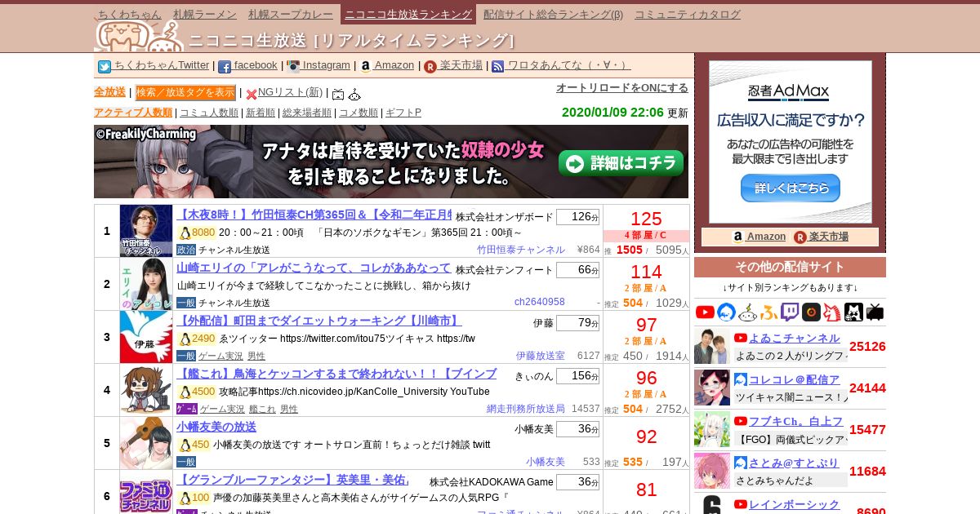Click the 156分 elapsed time box
This screenshot has height=514, width=980.
577,376
